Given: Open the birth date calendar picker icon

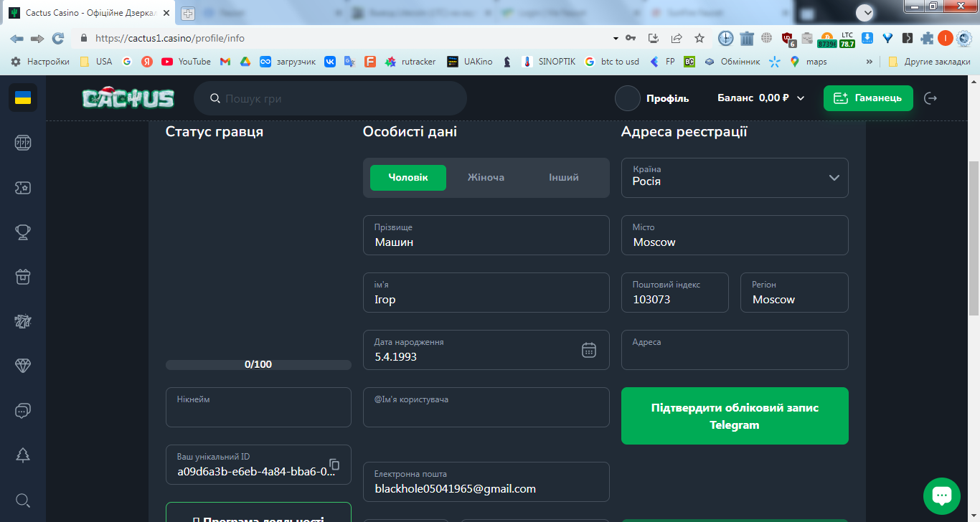Looking at the screenshot, I should pos(589,350).
